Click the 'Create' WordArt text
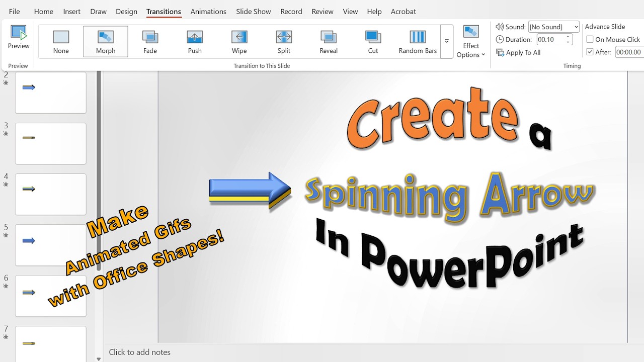644x362 pixels. click(x=433, y=118)
